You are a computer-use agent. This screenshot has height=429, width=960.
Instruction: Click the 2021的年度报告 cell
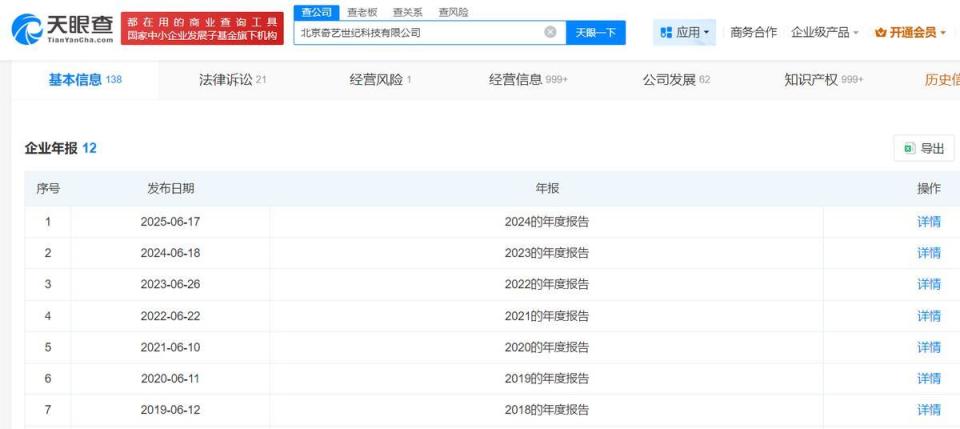(x=547, y=316)
